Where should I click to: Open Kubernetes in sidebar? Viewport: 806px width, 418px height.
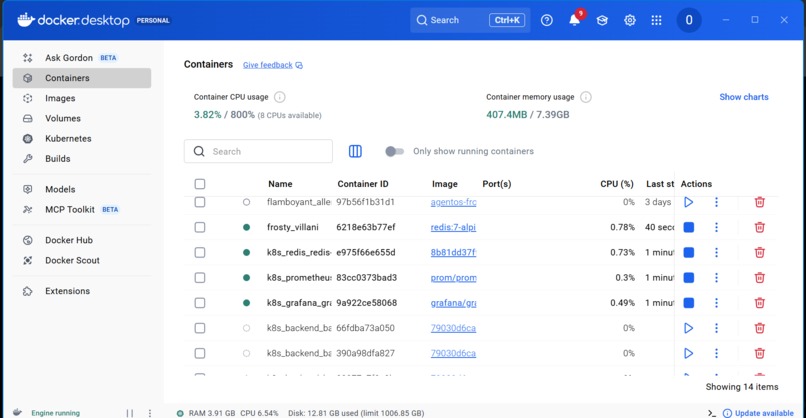[82, 138]
